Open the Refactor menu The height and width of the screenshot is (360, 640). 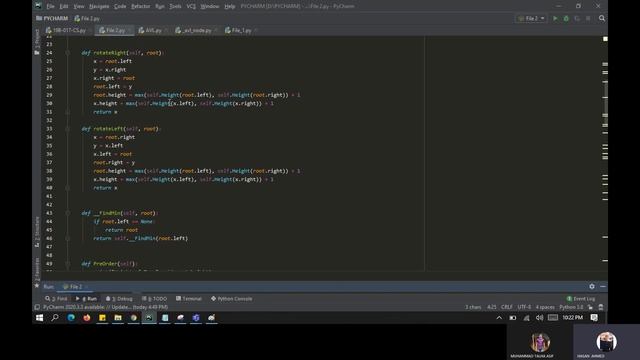click(141, 6)
